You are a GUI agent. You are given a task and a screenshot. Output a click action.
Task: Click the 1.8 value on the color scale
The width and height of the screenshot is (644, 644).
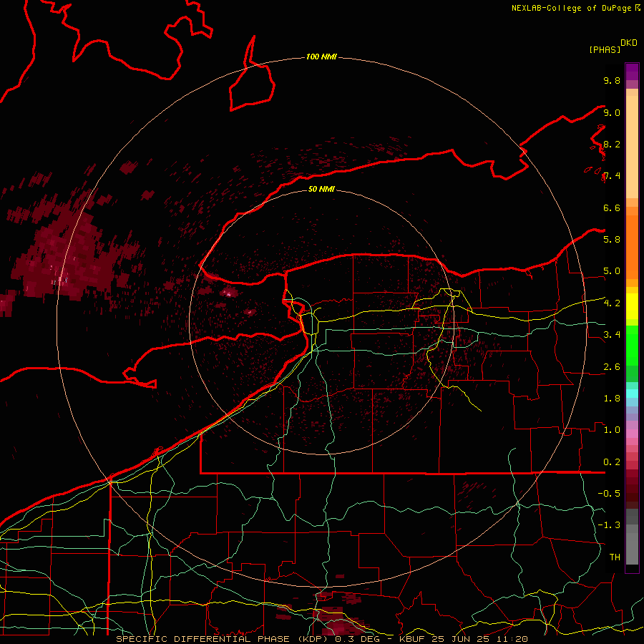(x=612, y=399)
